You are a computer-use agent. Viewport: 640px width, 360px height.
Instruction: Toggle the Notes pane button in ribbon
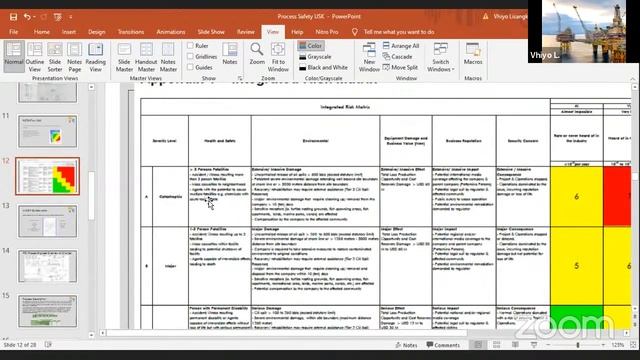coord(230,53)
